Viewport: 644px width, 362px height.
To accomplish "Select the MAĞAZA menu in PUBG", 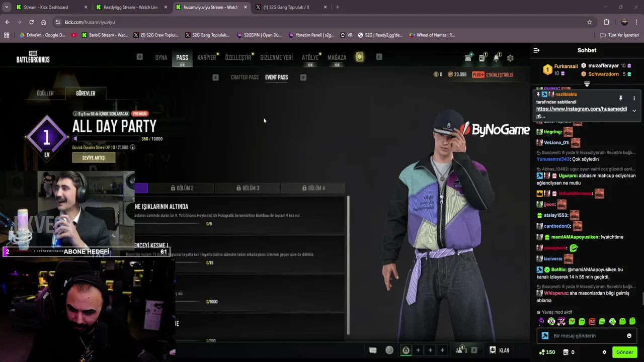I will tap(337, 57).
